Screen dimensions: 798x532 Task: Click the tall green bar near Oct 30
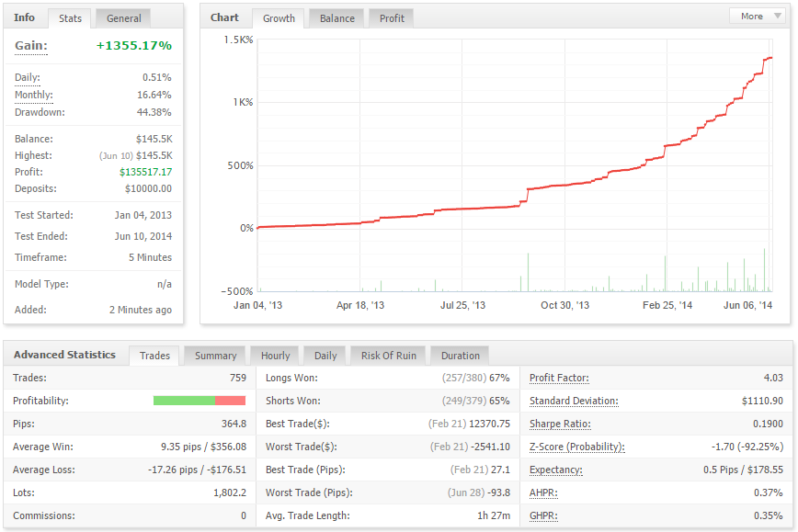click(x=528, y=272)
